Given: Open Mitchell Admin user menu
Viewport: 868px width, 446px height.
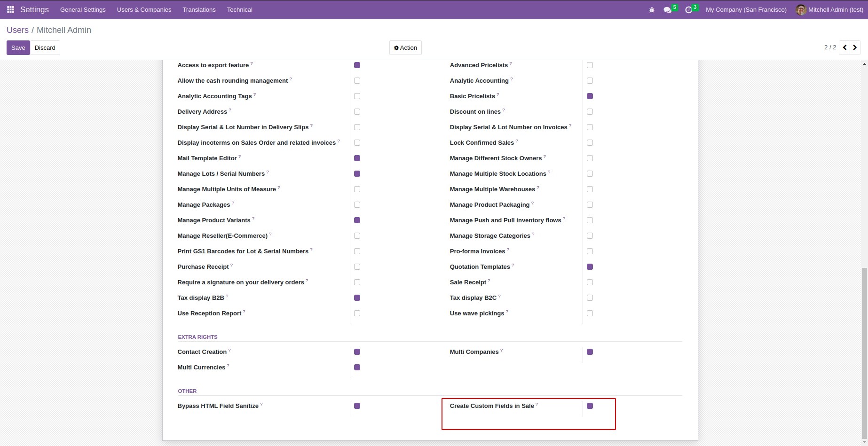Looking at the screenshot, I should point(836,10).
